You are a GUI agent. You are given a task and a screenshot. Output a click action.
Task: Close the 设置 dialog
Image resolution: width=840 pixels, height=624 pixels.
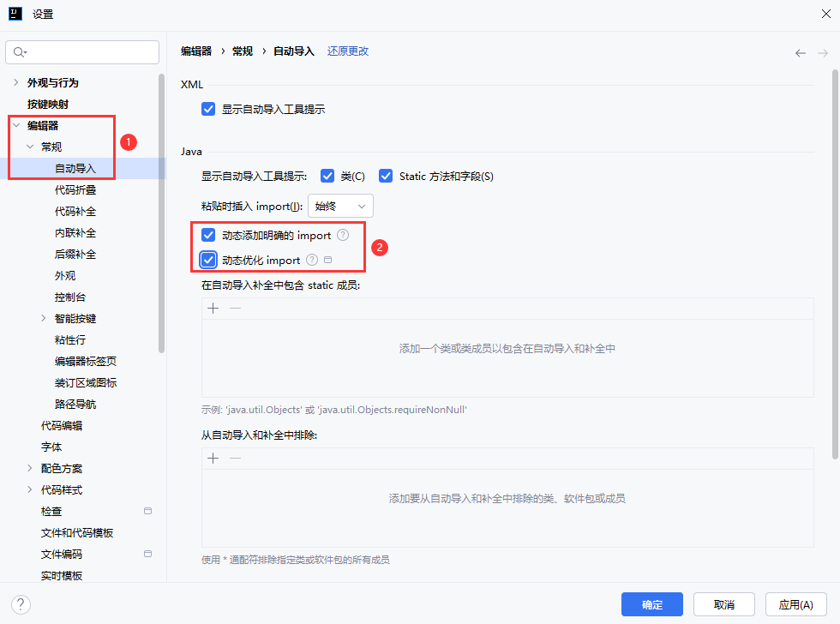click(x=825, y=14)
